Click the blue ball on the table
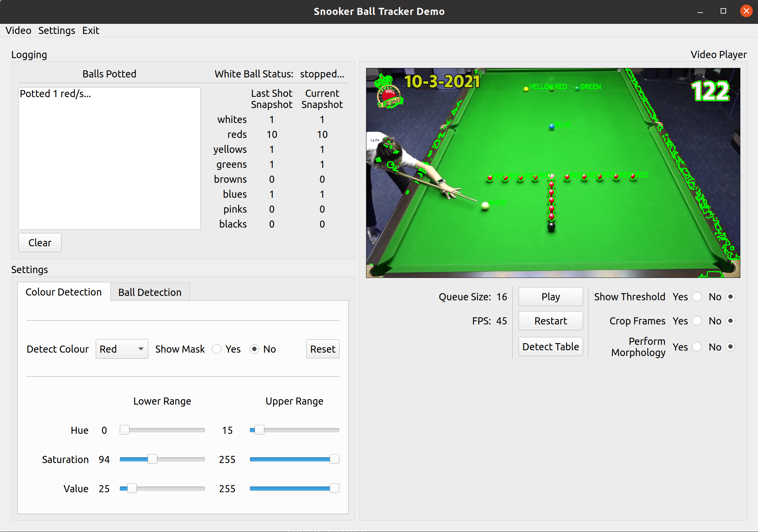The height and width of the screenshot is (532, 758). (x=552, y=126)
